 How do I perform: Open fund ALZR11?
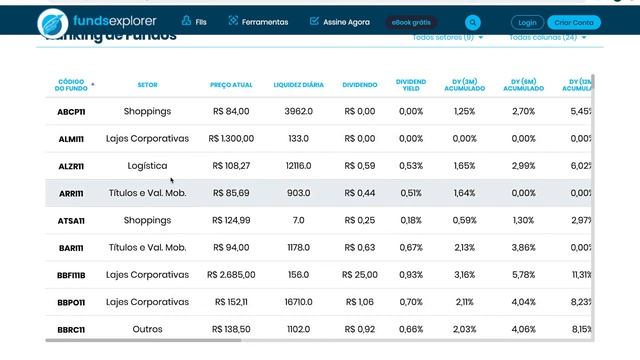coord(71,167)
